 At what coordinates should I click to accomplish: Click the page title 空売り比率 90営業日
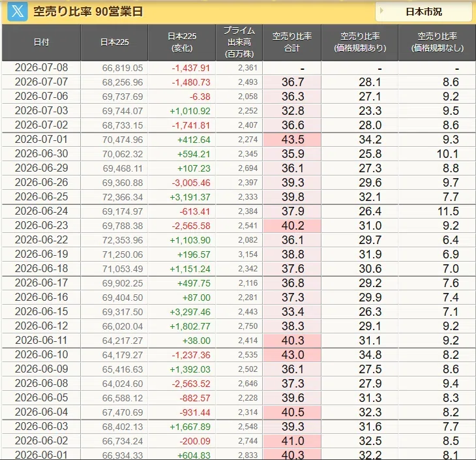[88, 12]
